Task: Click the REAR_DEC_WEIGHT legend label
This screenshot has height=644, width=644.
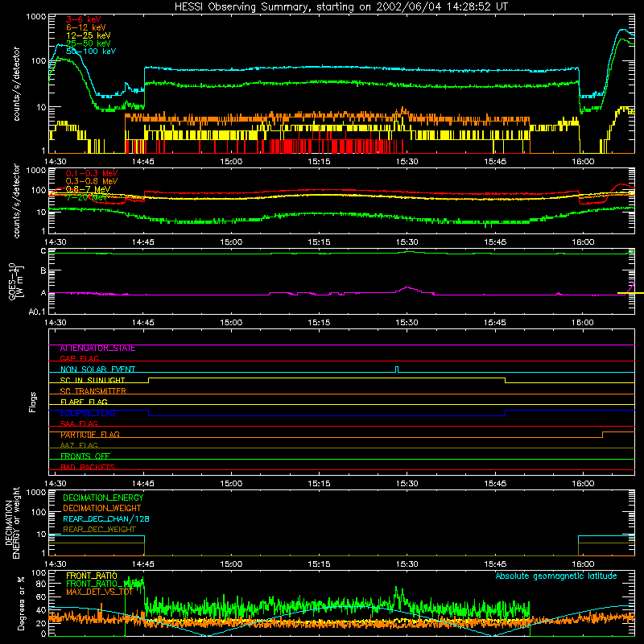Action: [99, 530]
